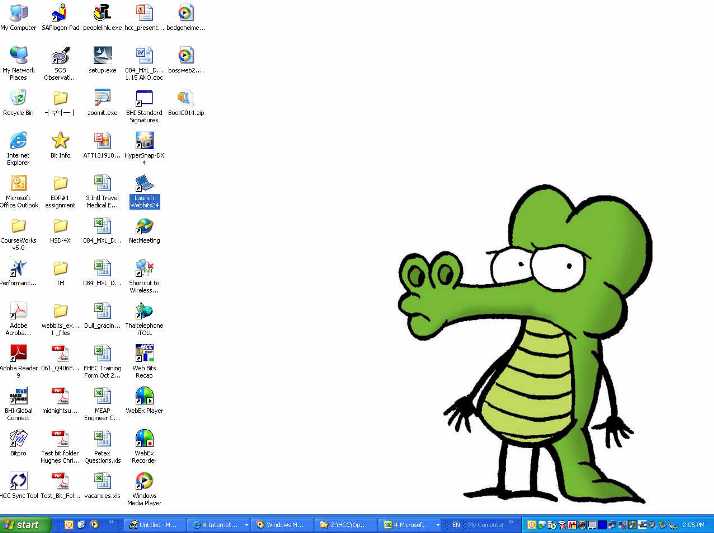Screen dimensions: 714x533
Task: Open the CourseWorks v5.0 folder
Action: pos(18,234)
